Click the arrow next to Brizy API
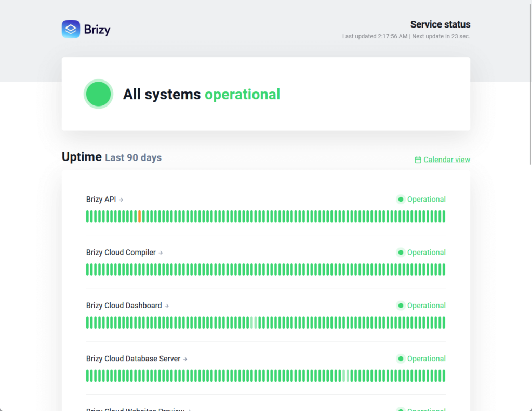532x411 pixels. tap(121, 200)
